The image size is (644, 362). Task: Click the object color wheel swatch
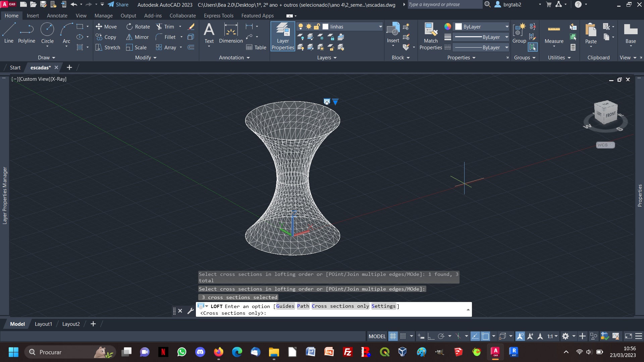click(447, 26)
